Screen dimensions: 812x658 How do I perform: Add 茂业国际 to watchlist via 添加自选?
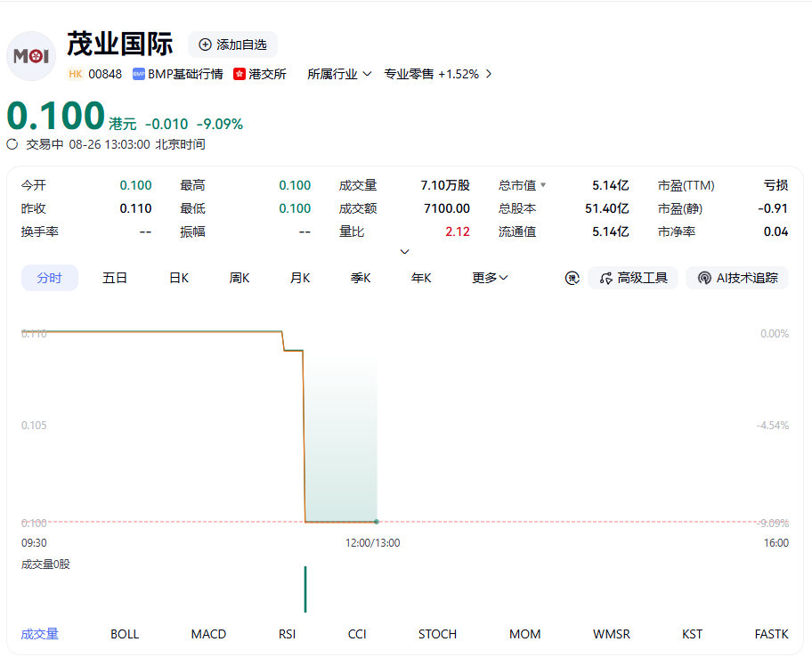point(232,45)
